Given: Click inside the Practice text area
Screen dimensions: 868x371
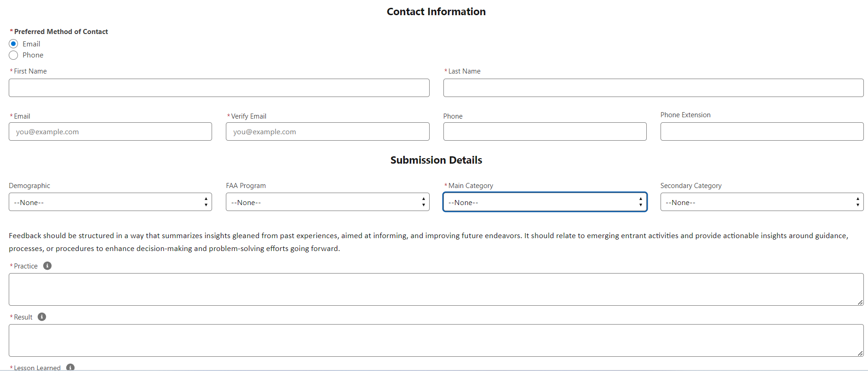Looking at the screenshot, I should (x=436, y=290).
